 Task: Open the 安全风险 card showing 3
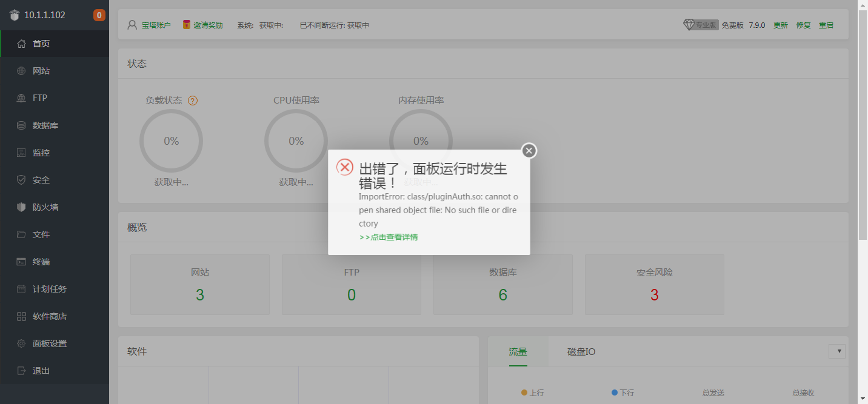tap(655, 285)
